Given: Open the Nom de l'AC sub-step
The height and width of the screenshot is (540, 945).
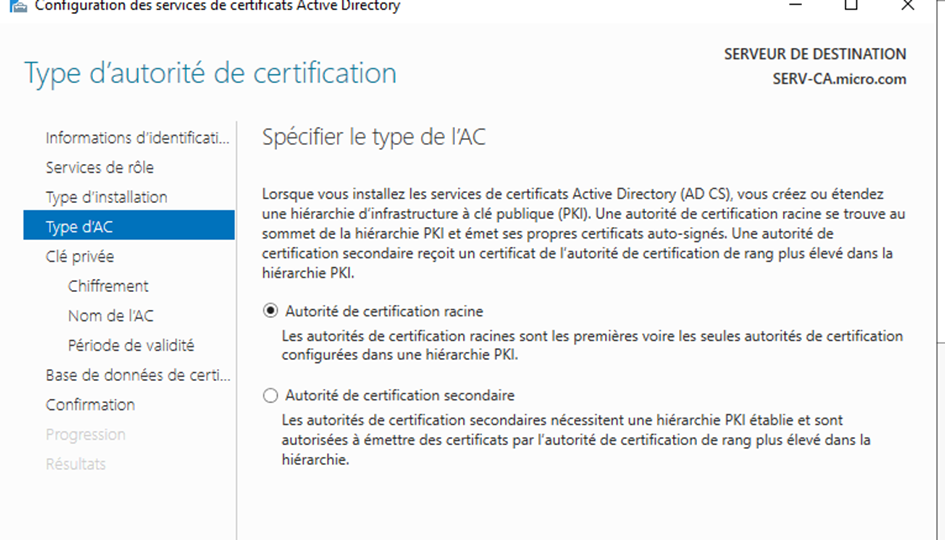Looking at the screenshot, I should point(110,316).
